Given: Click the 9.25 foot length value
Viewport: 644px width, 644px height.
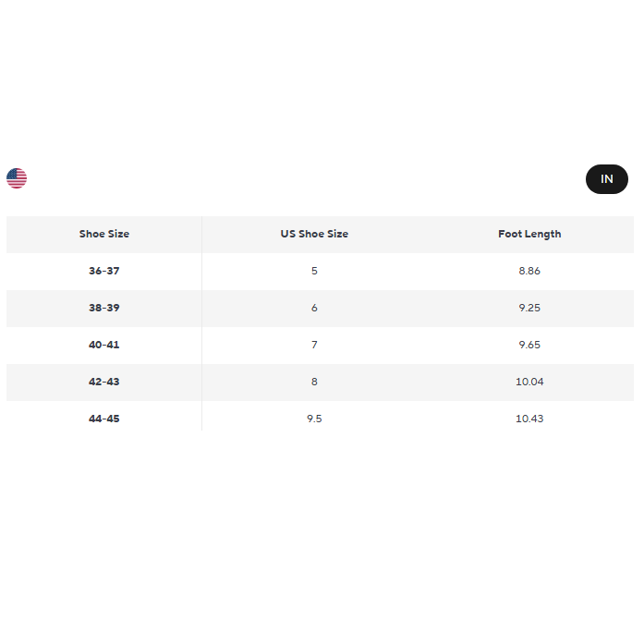Looking at the screenshot, I should [529, 308].
